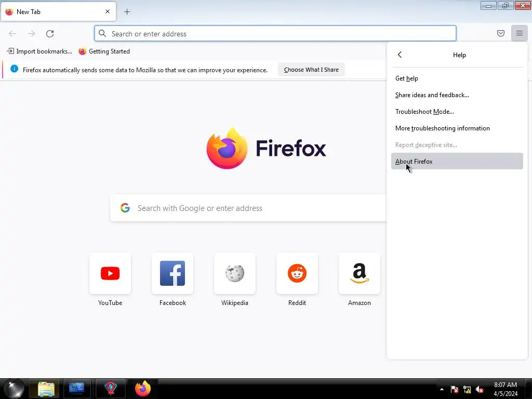Open Action Center flag icon

[455, 390]
